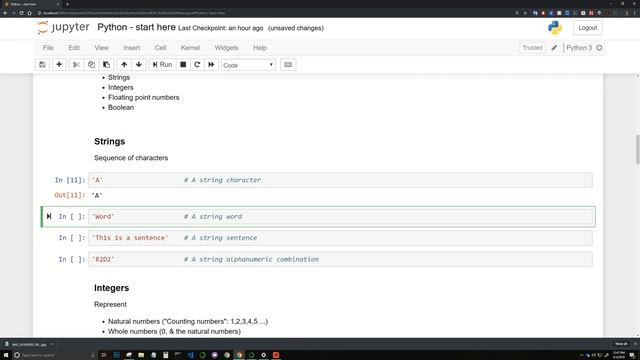The width and height of the screenshot is (640, 360).
Task: Cut selected cells with scissors icon
Action: [x=76, y=64]
